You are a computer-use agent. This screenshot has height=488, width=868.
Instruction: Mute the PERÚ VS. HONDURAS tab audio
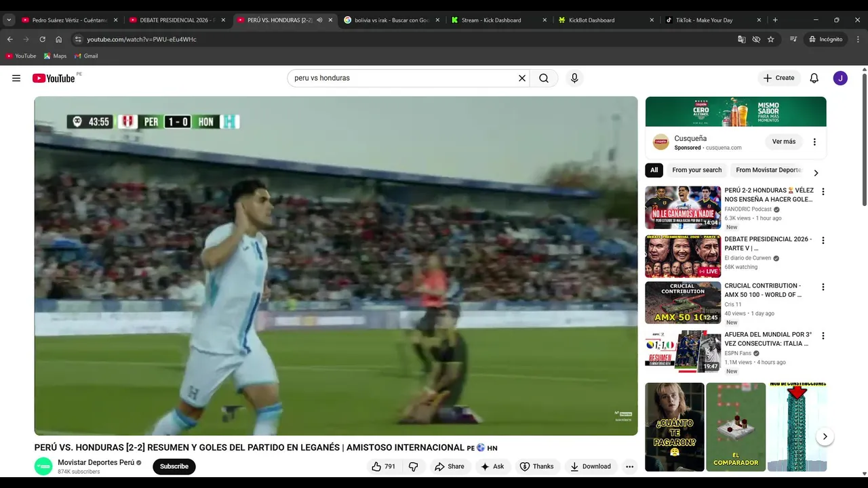[x=319, y=20]
